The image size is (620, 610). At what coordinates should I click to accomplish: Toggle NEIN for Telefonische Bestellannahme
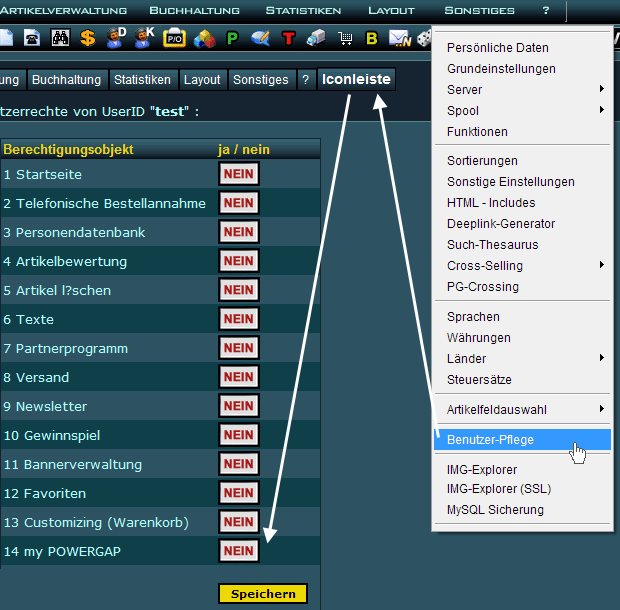[239, 203]
